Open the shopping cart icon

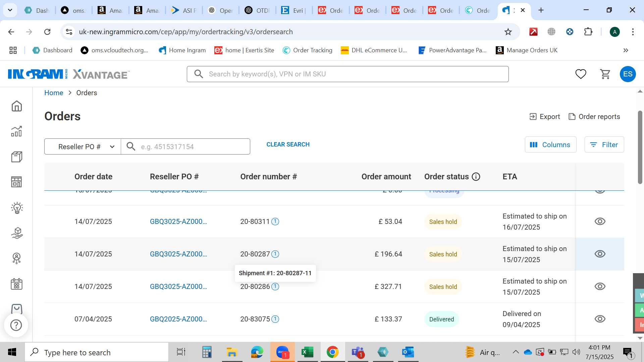coord(605,74)
